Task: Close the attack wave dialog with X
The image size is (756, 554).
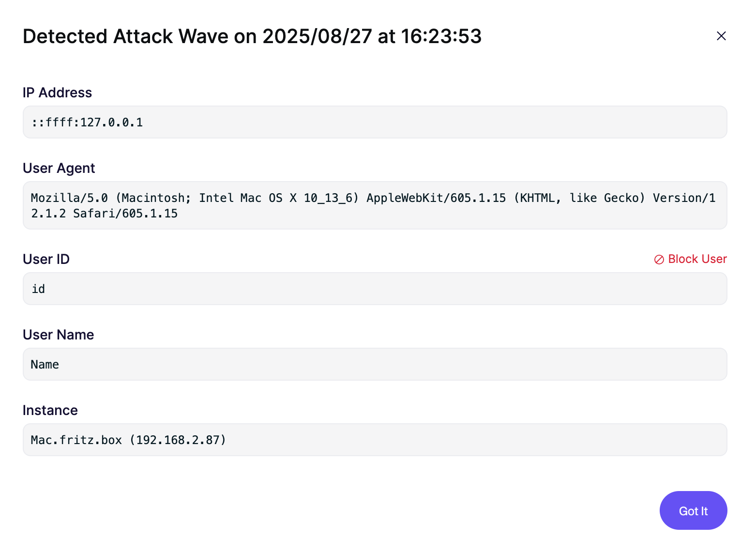Action: coord(721,36)
